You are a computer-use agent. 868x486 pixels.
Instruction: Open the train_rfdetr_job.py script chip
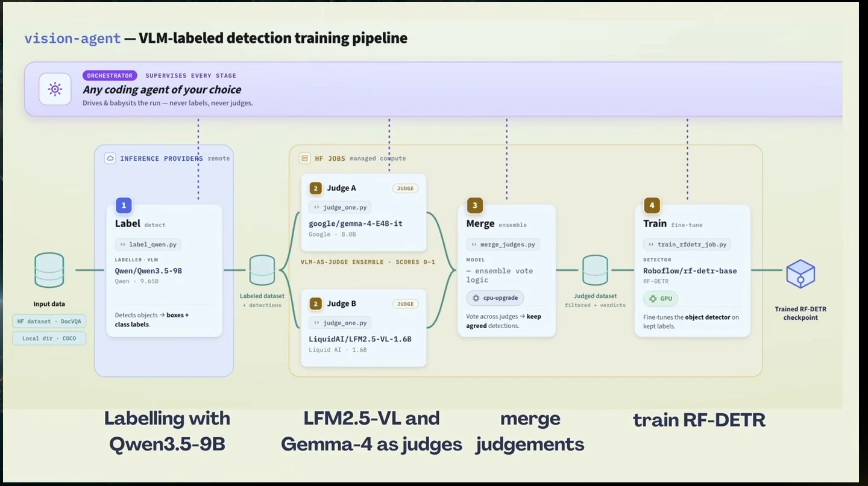tap(688, 245)
